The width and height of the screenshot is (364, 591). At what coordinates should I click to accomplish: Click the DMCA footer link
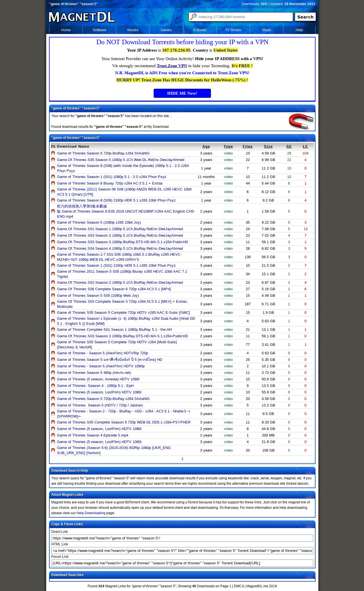tap(239, 586)
